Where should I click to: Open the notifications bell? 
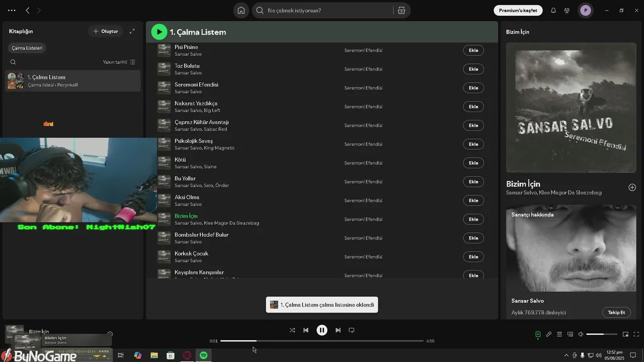(x=553, y=11)
